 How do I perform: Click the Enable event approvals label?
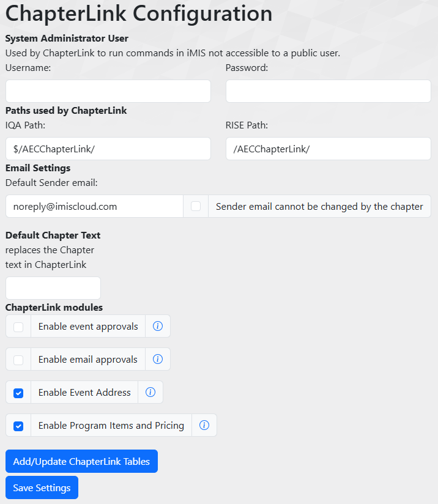(x=88, y=327)
